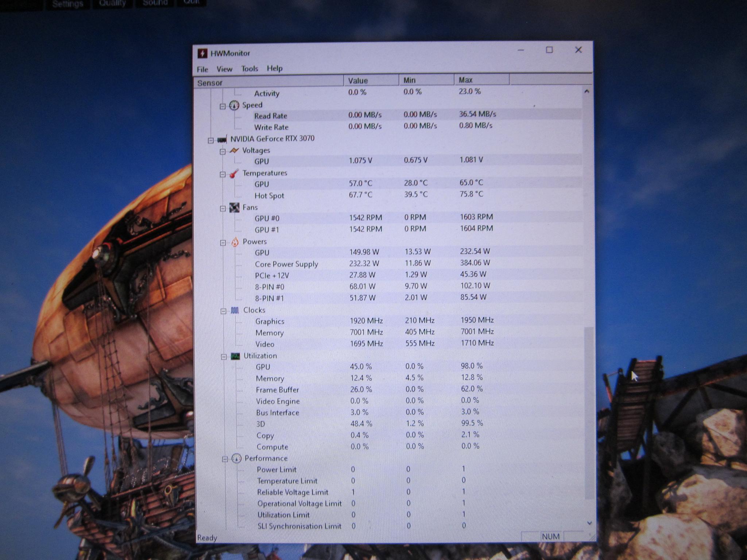
Task: Click the Settings button in the background window
Action: click(x=68, y=4)
